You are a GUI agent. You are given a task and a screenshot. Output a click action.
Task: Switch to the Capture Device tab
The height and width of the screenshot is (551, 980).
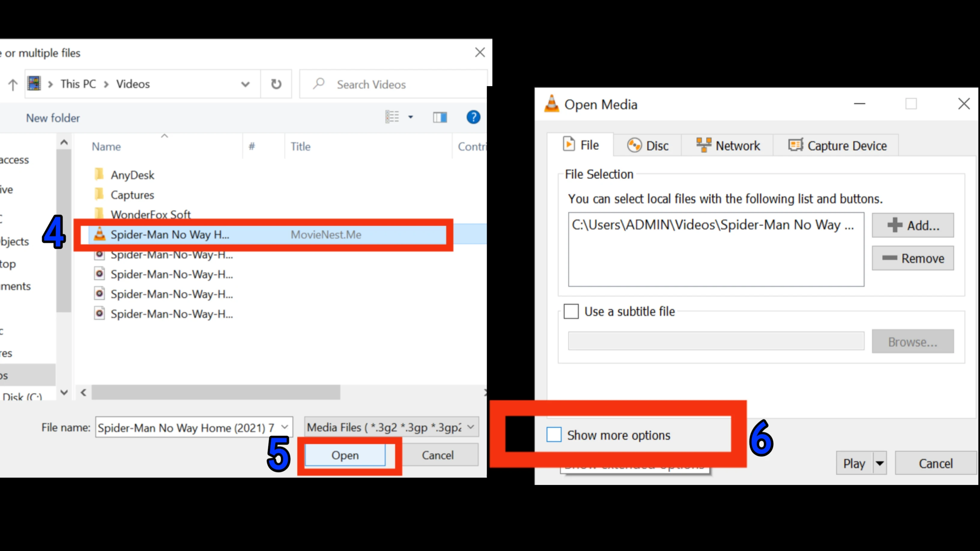point(836,145)
